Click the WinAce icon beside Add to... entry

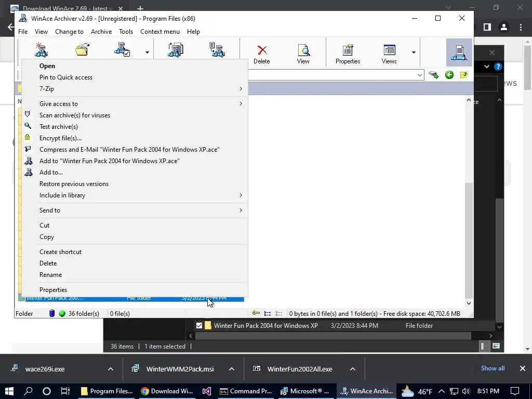[x=29, y=172]
